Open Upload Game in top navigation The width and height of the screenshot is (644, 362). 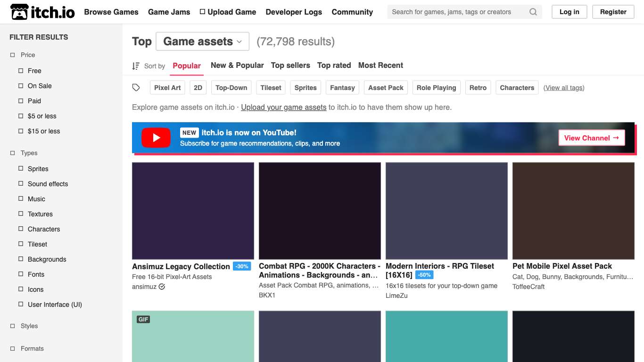coord(228,12)
